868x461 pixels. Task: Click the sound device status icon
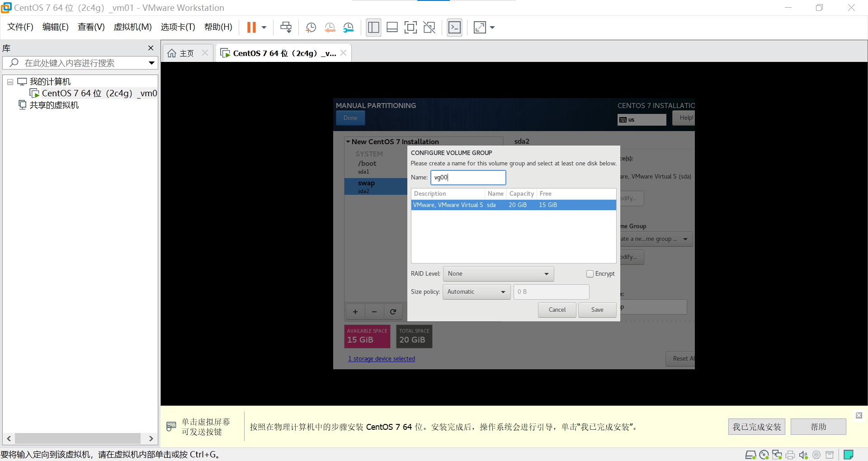pyautogui.click(x=803, y=455)
